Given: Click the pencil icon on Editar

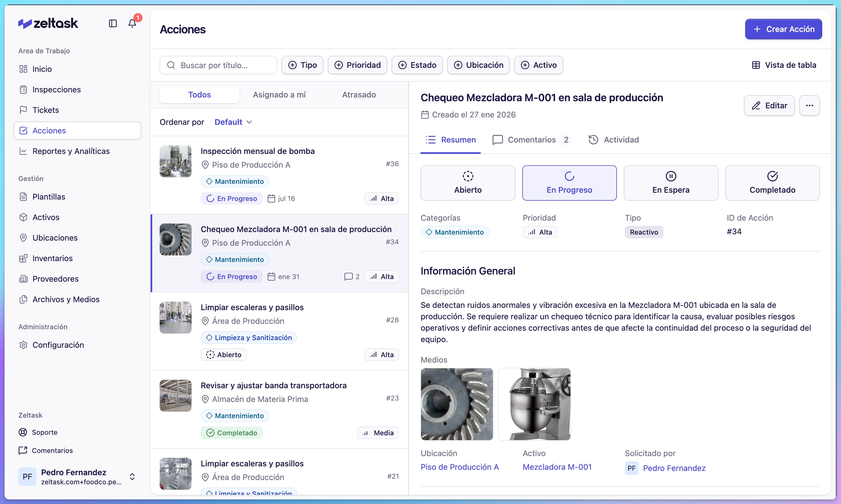Looking at the screenshot, I should (x=756, y=106).
